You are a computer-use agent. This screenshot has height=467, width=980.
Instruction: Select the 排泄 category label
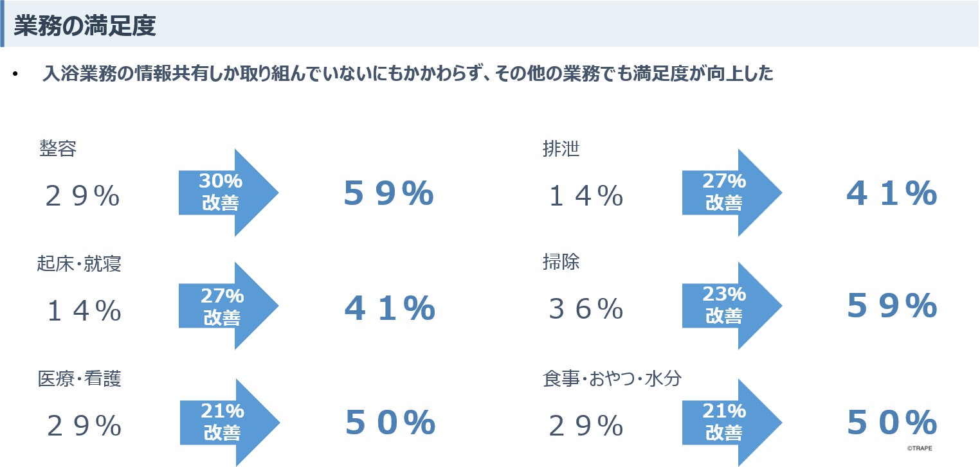pos(561,149)
